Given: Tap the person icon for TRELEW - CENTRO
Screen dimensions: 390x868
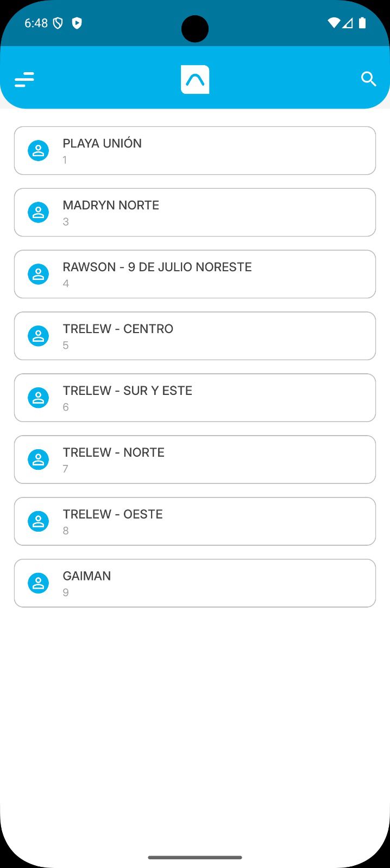Looking at the screenshot, I should pyautogui.click(x=39, y=336).
